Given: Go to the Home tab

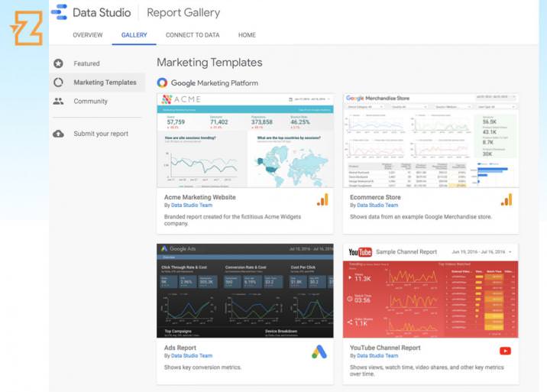Looking at the screenshot, I should pyautogui.click(x=247, y=35).
